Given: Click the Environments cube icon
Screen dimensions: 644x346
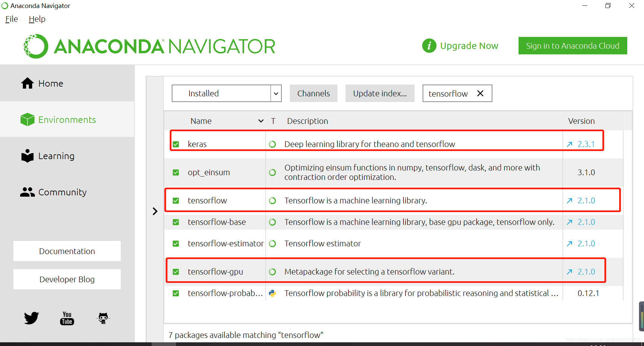Looking at the screenshot, I should 28,119.
